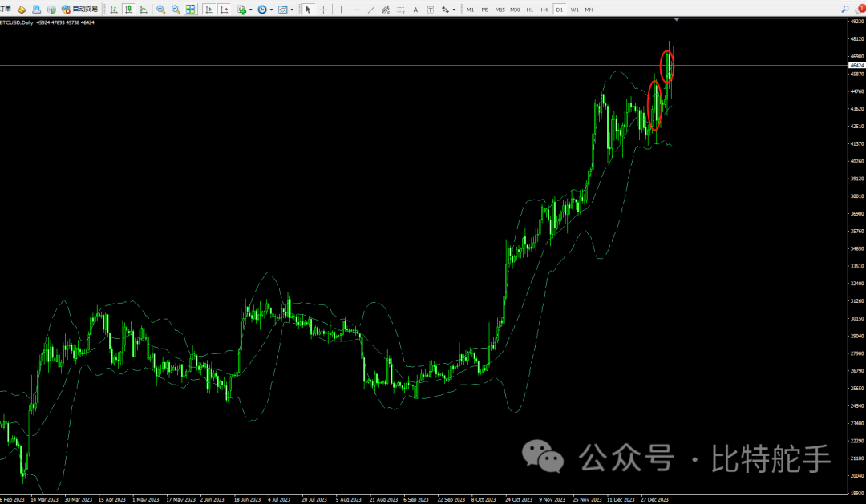The height and width of the screenshot is (504, 866).
Task: Click the clock periods icon
Action: (262, 10)
